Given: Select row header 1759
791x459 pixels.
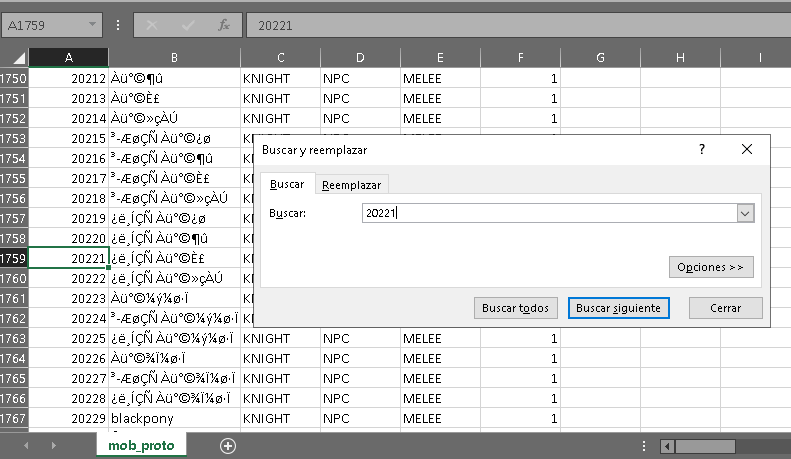Looking at the screenshot, I should [x=14, y=259].
